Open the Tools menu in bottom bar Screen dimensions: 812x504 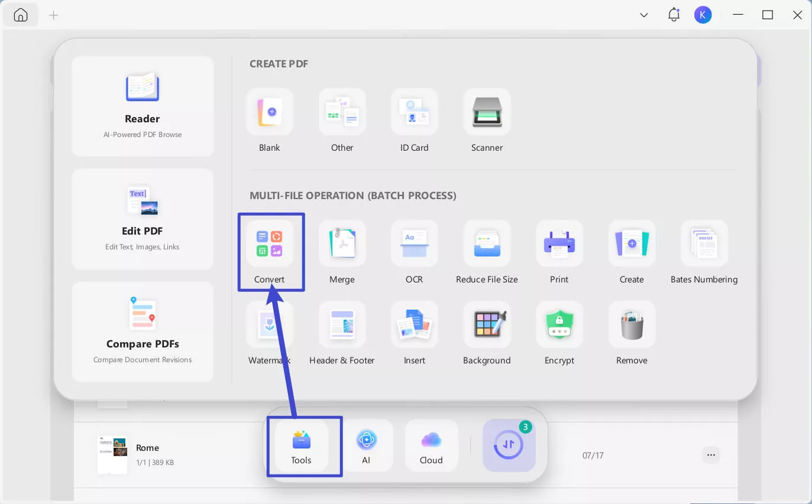302,447
